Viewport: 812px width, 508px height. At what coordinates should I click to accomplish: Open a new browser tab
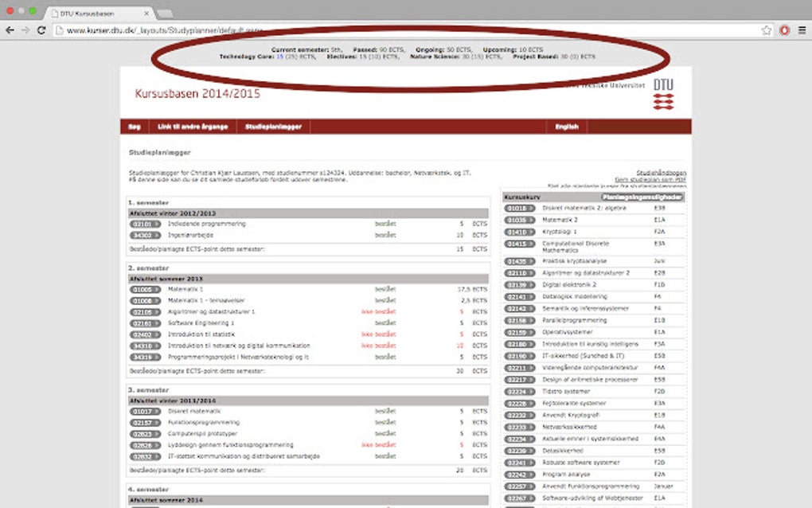(166, 13)
